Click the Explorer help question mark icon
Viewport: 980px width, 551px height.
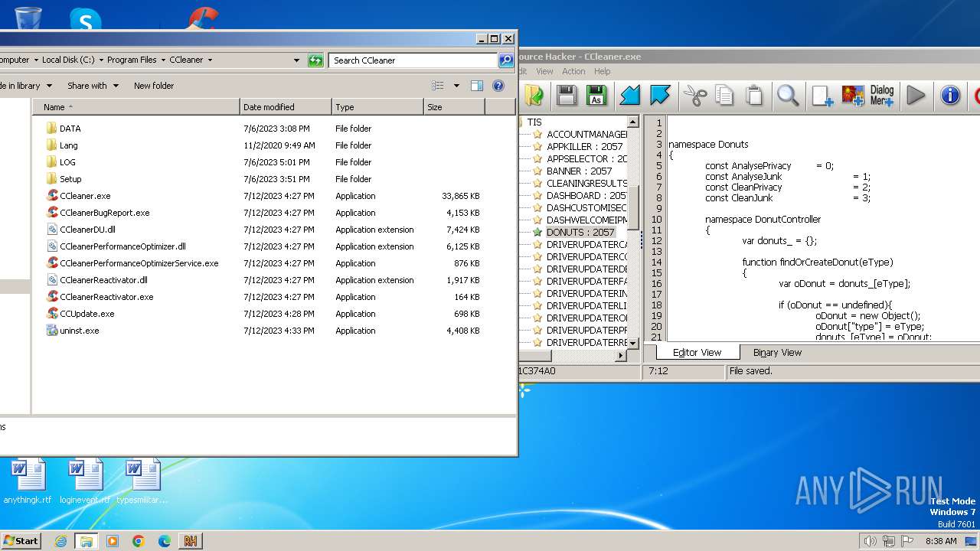(498, 86)
